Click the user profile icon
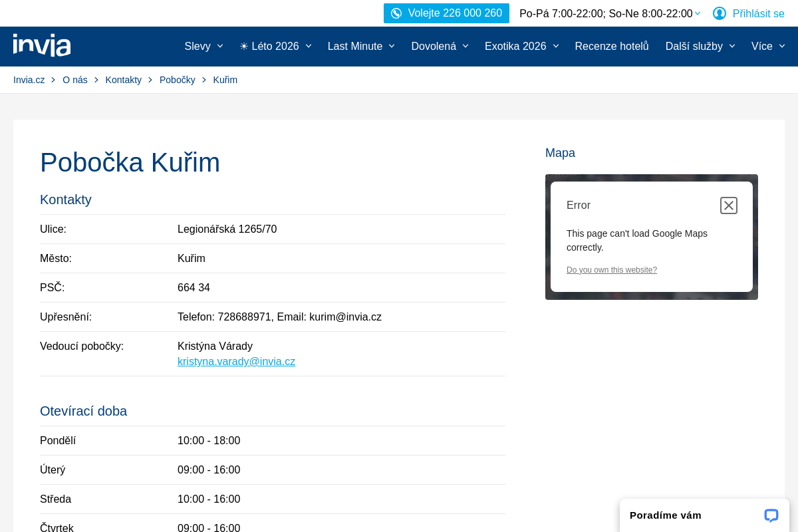The image size is (798, 532). [x=720, y=13]
